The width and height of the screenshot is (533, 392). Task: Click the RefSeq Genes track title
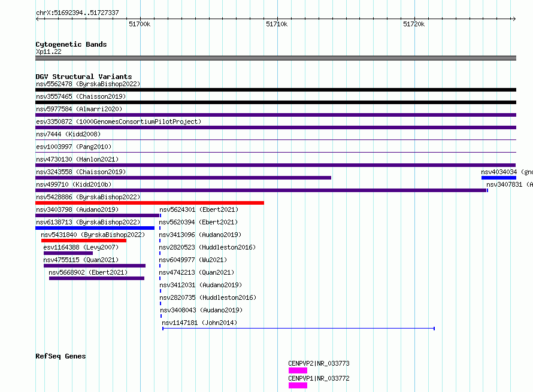point(60,356)
